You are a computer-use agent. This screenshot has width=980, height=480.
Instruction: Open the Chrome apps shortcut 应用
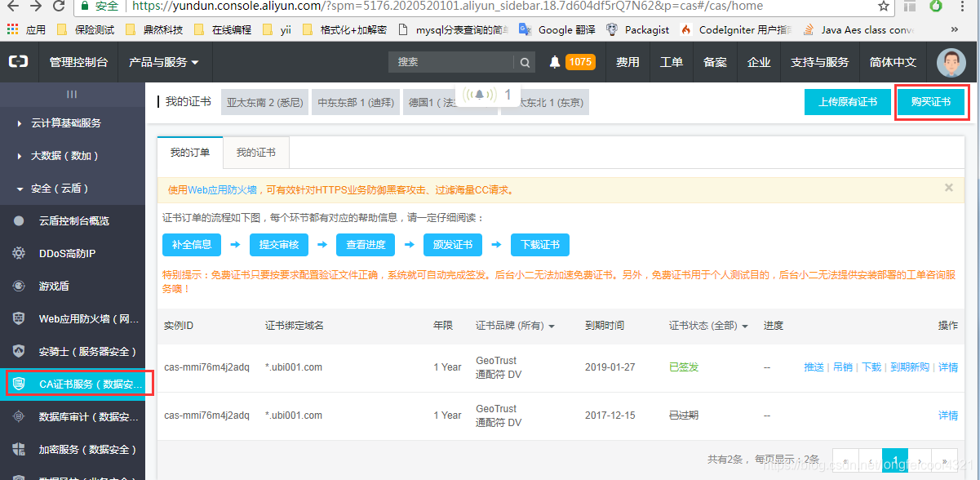coord(26,29)
